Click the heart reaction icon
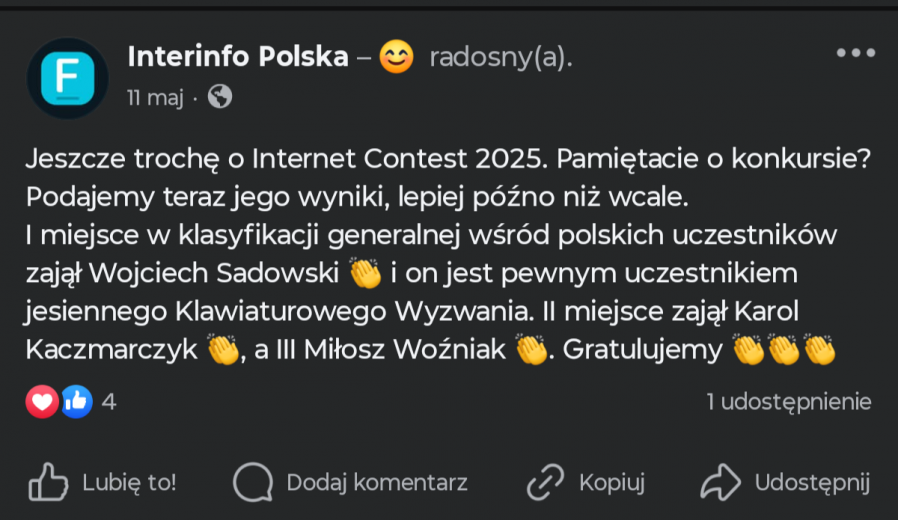Image resolution: width=898 pixels, height=520 pixels. tap(42, 401)
